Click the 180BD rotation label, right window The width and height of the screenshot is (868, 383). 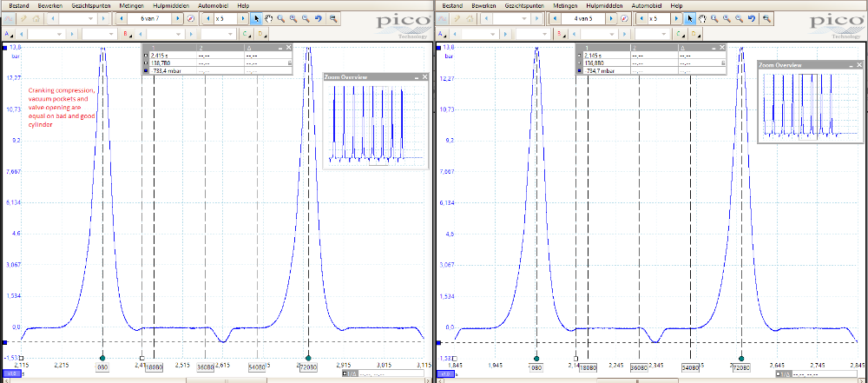(588, 366)
